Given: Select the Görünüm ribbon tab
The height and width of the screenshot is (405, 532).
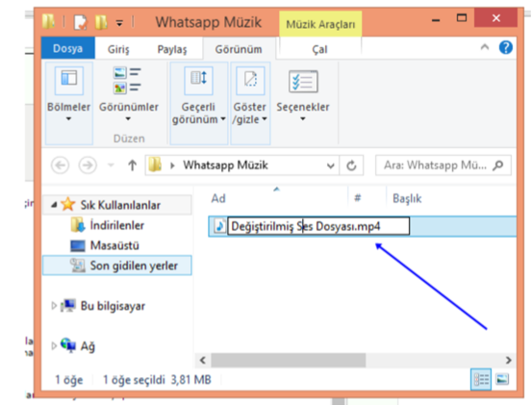Looking at the screenshot, I should coord(239,49).
